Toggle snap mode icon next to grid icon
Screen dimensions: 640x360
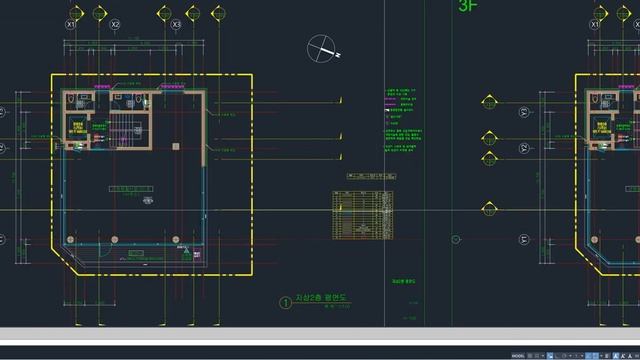click(537, 356)
